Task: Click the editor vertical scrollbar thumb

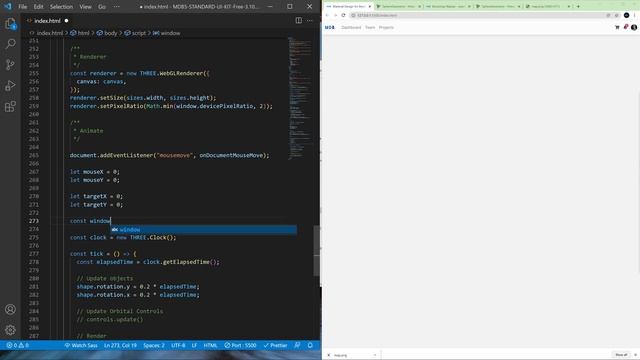Action: point(316,251)
